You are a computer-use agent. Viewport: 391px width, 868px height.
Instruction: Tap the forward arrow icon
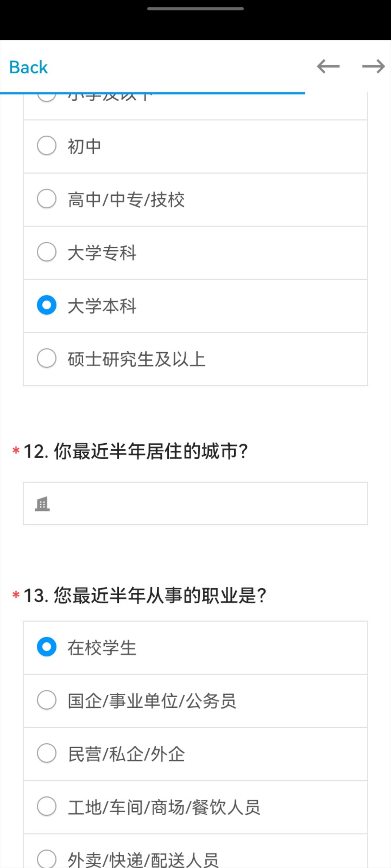(373, 67)
